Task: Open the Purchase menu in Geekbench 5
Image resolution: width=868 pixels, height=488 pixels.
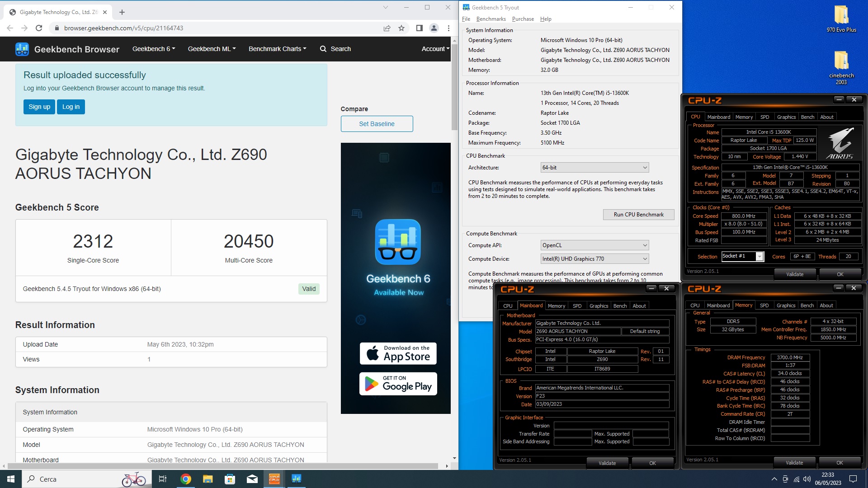Action: tap(523, 19)
